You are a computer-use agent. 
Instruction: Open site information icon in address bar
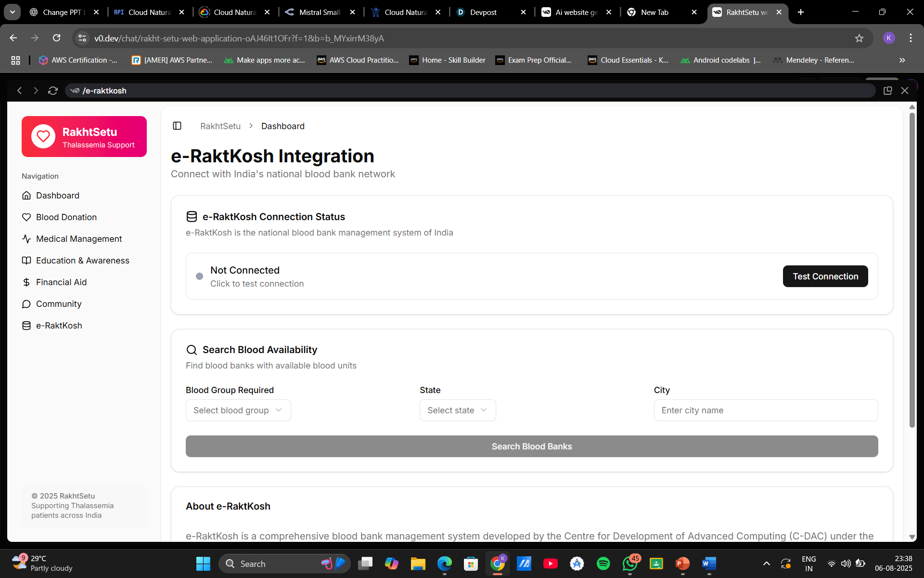[82, 38]
